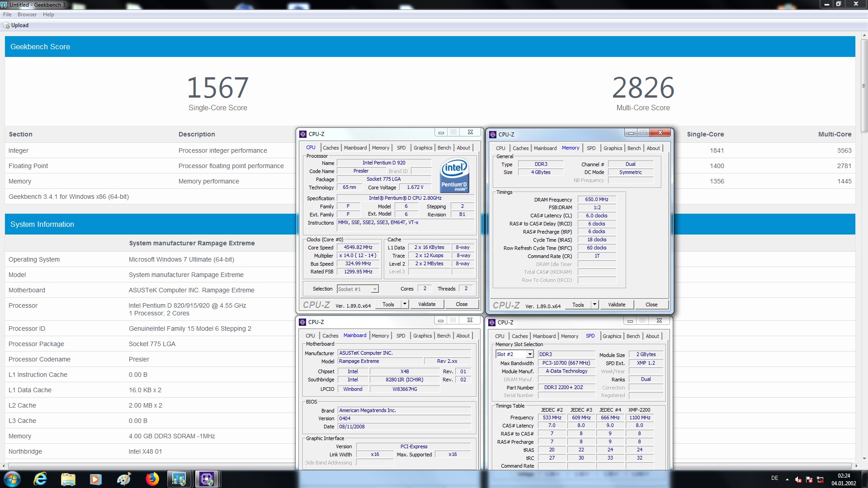Click the Single-Core Score 1567

coord(217,87)
